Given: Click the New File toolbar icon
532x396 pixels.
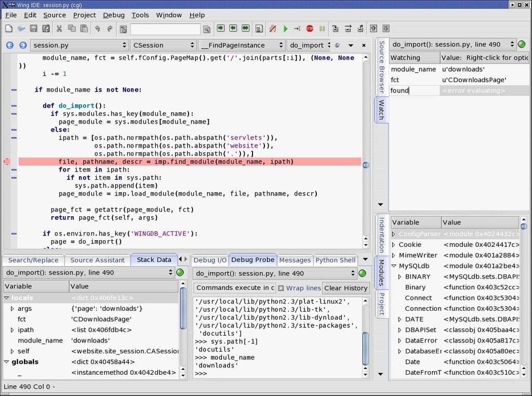Looking at the screenshot, I should (x=9, y=29).
